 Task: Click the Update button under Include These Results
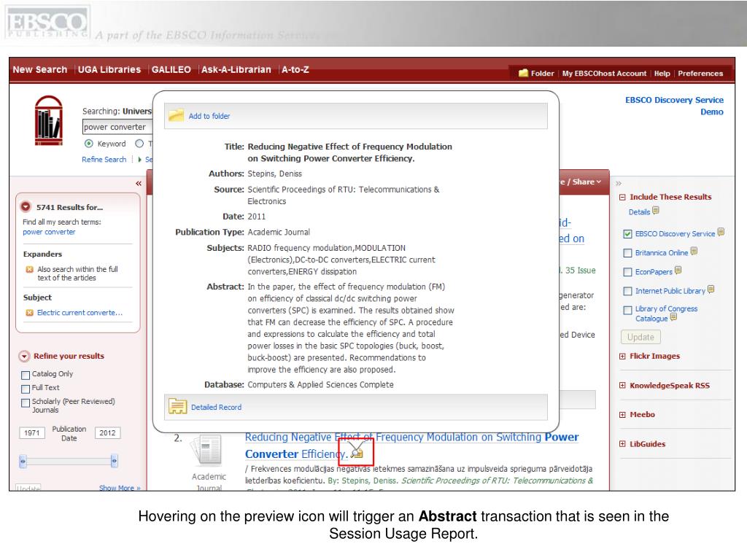640,337
